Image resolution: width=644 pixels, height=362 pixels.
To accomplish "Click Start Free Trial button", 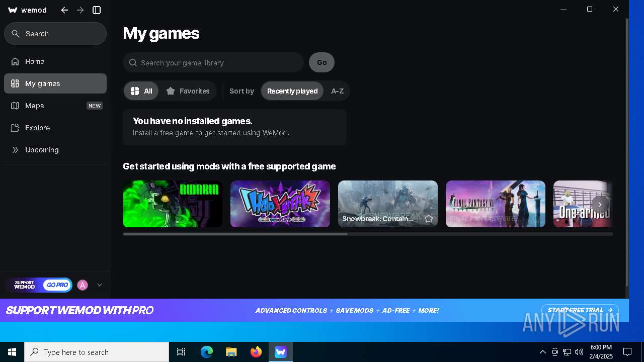I will click(580, 310).
